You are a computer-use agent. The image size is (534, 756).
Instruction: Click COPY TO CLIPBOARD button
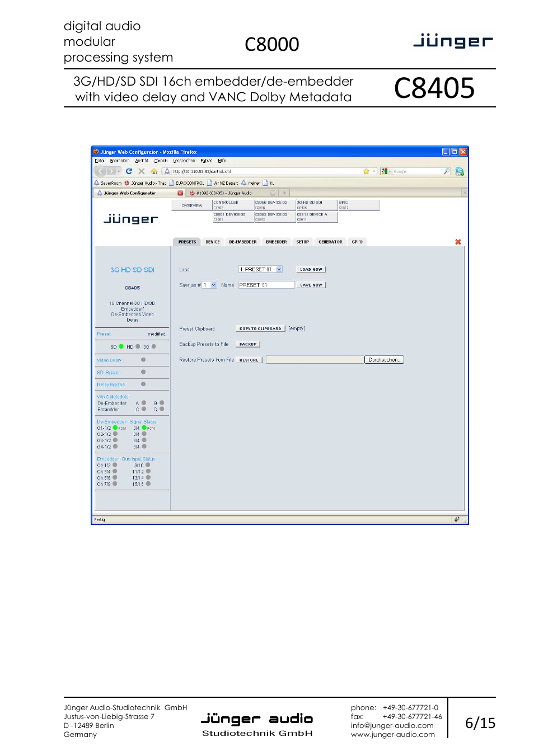[260, 328]
